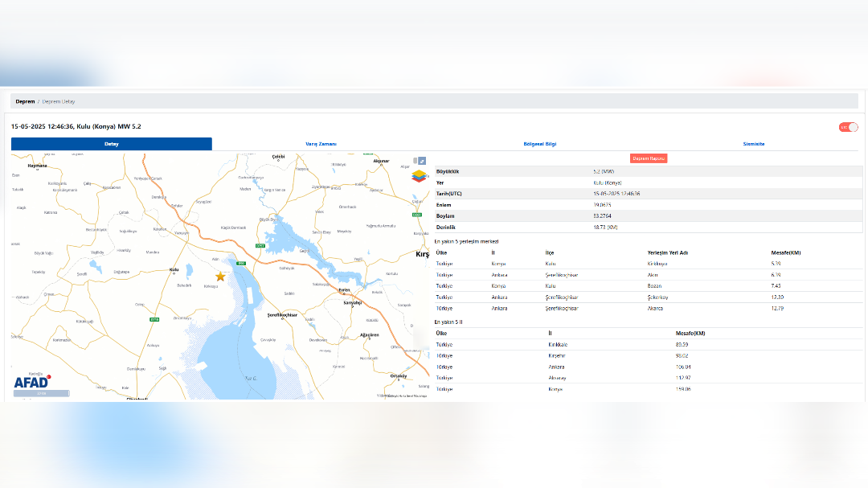This screenshot has height=488, width=868.
Task: Click the distance value 7.43
Action: pos(776,286)
